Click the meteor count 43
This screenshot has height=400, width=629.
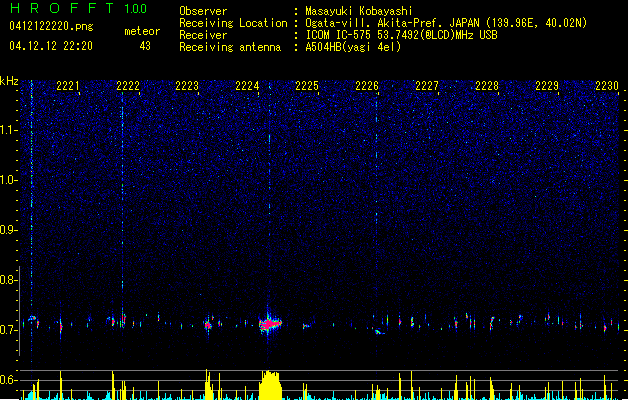point(145,46)
